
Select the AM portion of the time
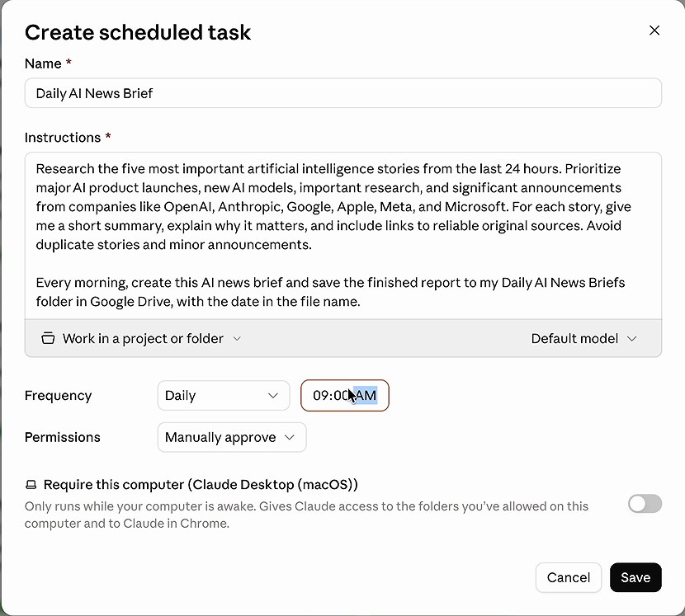(366, 396)
